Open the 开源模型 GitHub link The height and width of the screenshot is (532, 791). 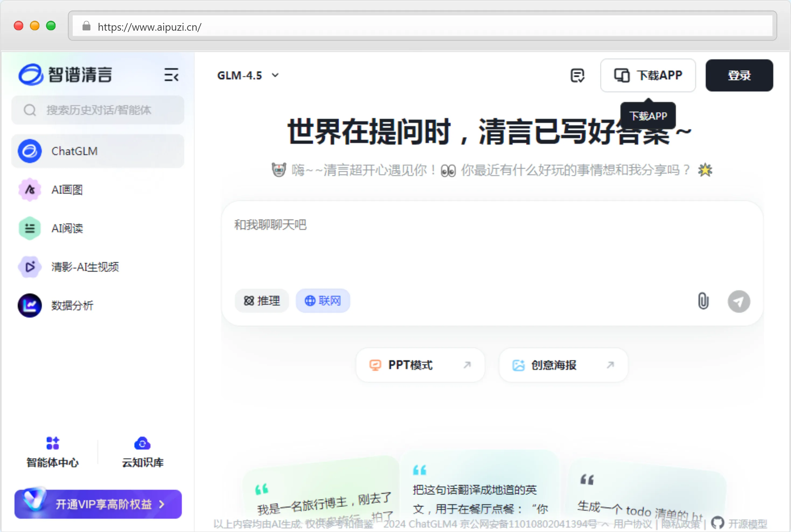click(x=739, y=523)
